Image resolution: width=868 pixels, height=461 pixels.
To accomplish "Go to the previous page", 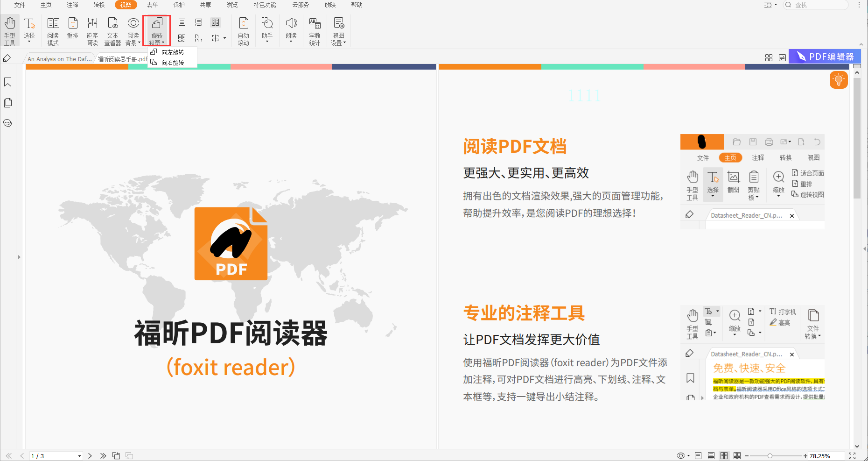I will point(22,456).
